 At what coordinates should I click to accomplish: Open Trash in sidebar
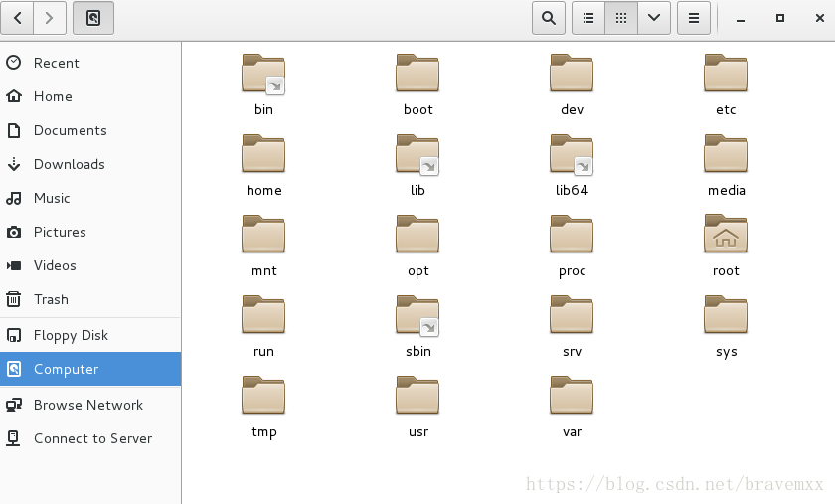tap(90, 299)
